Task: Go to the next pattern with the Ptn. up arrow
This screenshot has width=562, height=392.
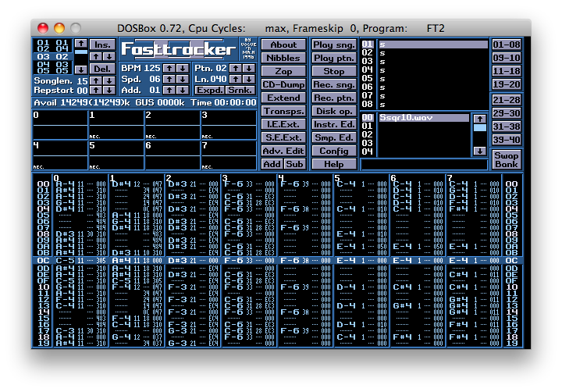Action: tap(236, 68)
